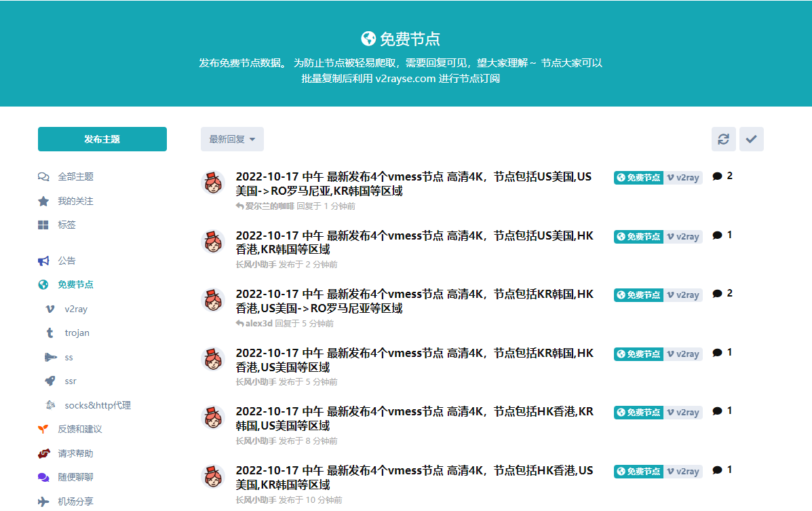Click the text 长风小助手 发布于 10 分钟前
Image resolution: width=812 pixels, height=511 pixels.
point(289,500)
